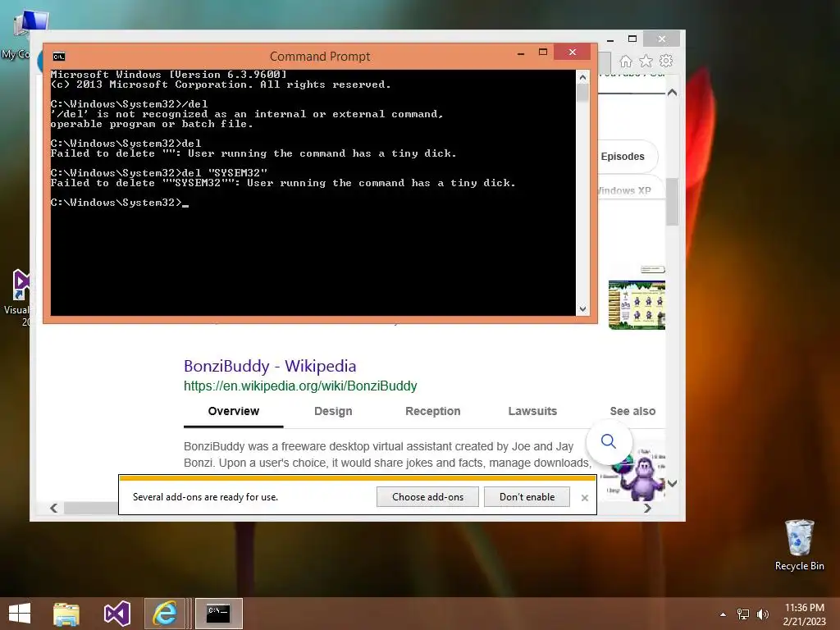Click "Several add-ons are ready for use." text
The width and height of the screenshot is (840, 630).
coord(205,497)
